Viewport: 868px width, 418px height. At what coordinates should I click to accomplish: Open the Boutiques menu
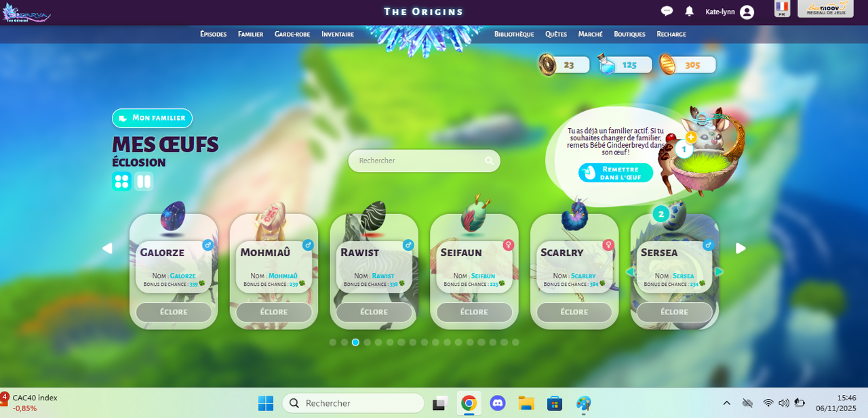click(629, 34)
